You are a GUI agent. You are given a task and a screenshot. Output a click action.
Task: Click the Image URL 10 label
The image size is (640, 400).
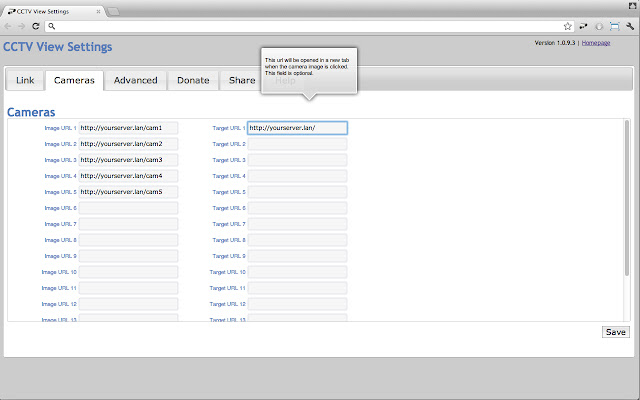pos(59,272)
